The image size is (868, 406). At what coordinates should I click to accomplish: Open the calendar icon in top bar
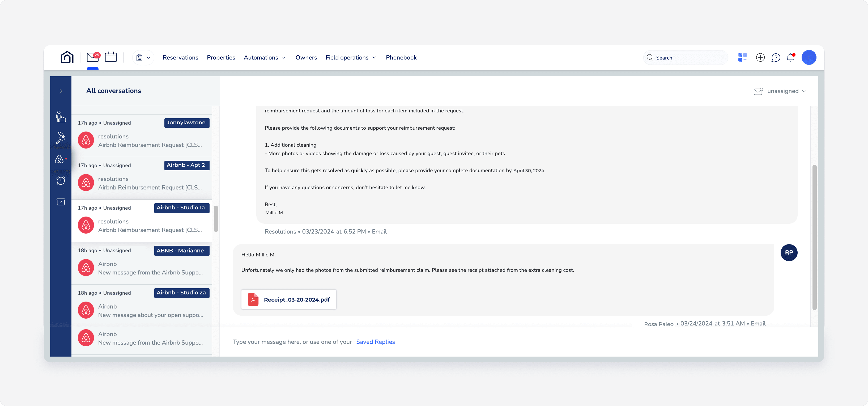pyautogui.click(x=110, y=57)
